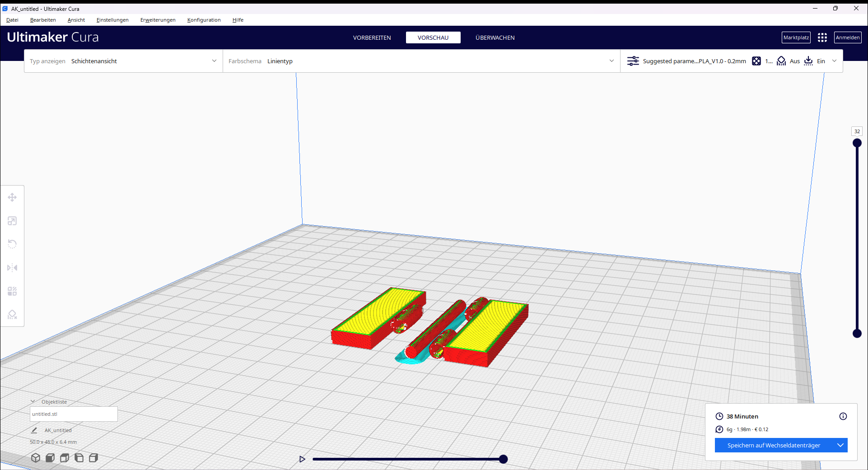Click the Cura app icon in title bar
Viewport: 868px width, 470px height.
5,9
